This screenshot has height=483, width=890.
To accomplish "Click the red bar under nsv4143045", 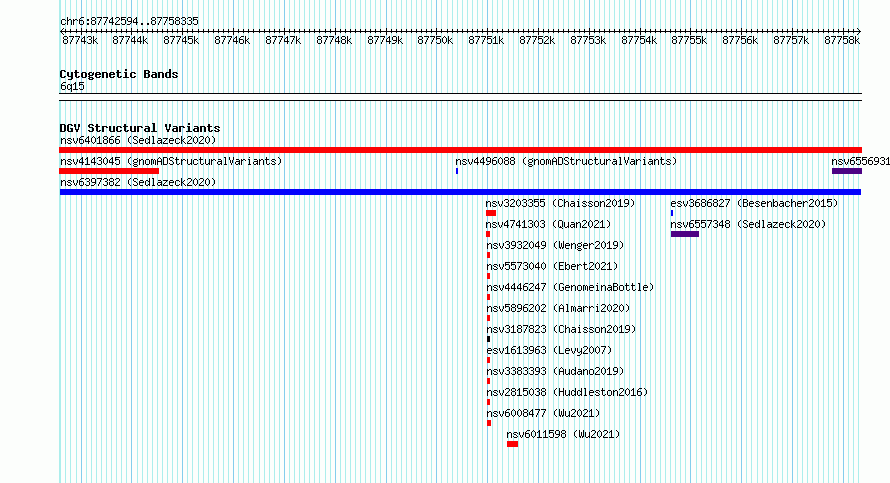I will pyautogui.click(x=109, y=171).
